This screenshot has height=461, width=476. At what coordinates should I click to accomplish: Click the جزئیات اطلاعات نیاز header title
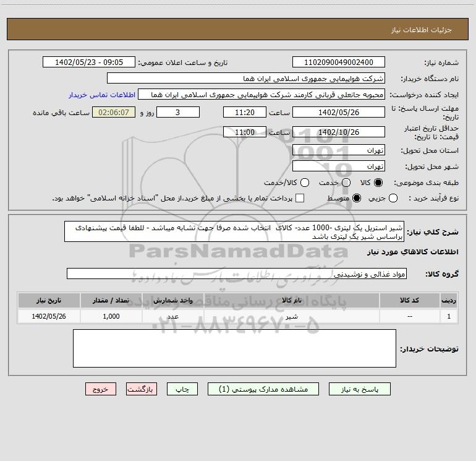point(422,30)
